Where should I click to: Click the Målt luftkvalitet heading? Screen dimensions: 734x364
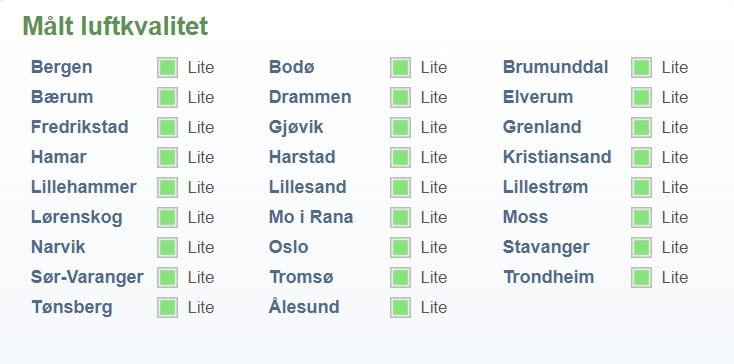point(115,26)
